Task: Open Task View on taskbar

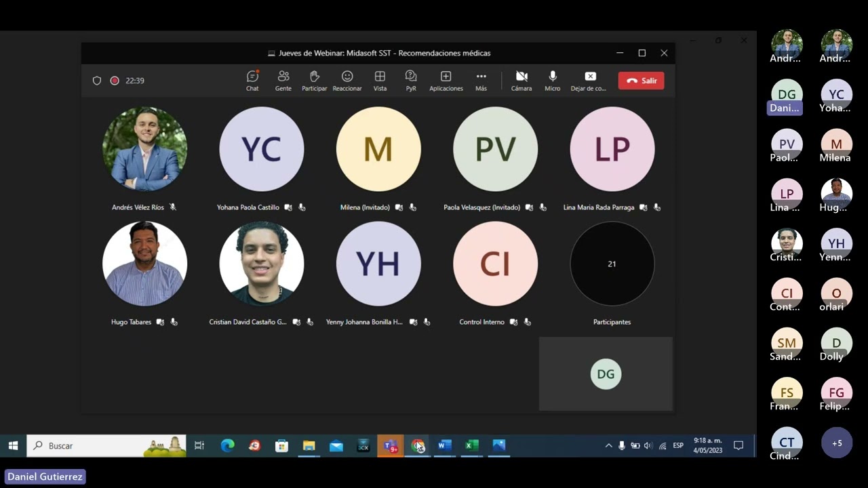Action: (199, 445)
